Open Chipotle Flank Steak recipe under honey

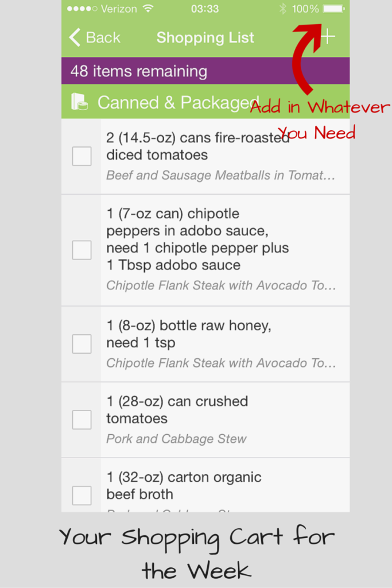pyautogui.click(x=221, y=363)
